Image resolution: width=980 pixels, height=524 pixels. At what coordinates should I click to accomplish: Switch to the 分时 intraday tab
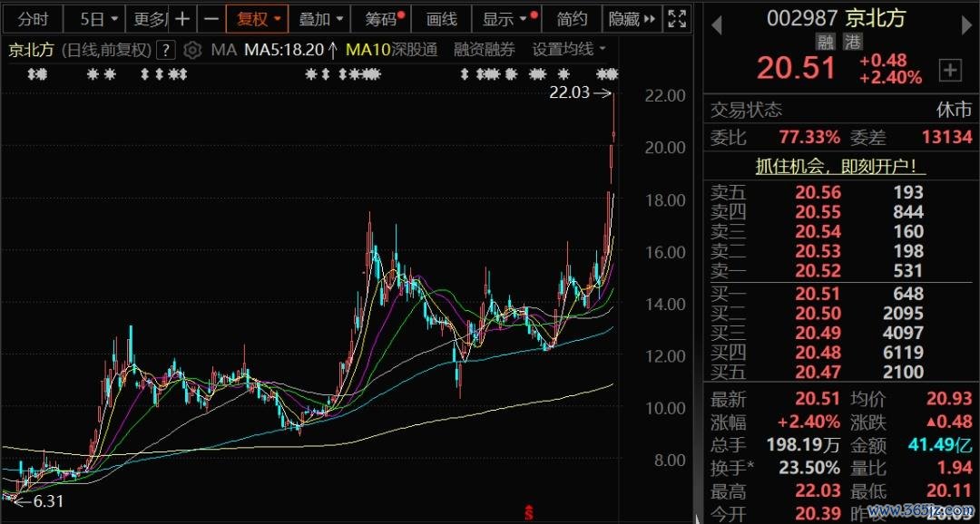(x=33, y=19)
